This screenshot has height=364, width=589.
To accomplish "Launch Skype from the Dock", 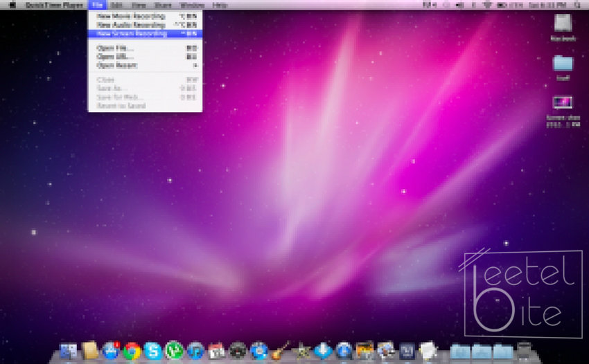I will (153, 352).
